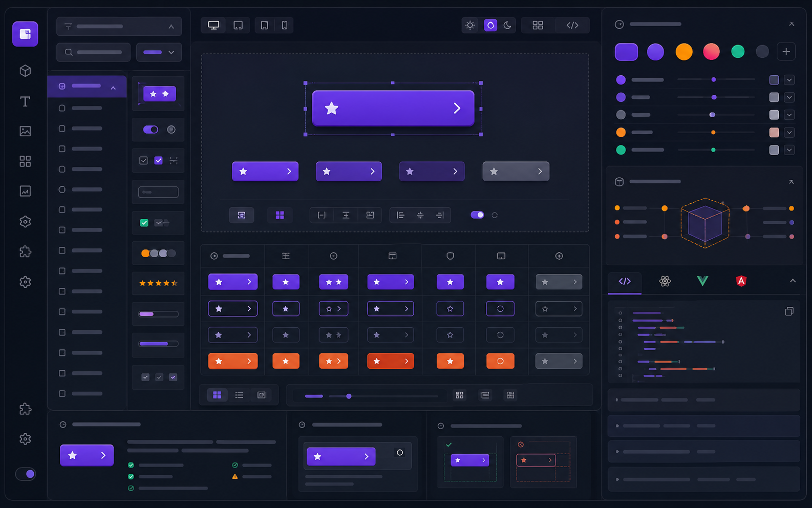Switch to the React tab
The image size is (812, 508).
coord(665,281)
